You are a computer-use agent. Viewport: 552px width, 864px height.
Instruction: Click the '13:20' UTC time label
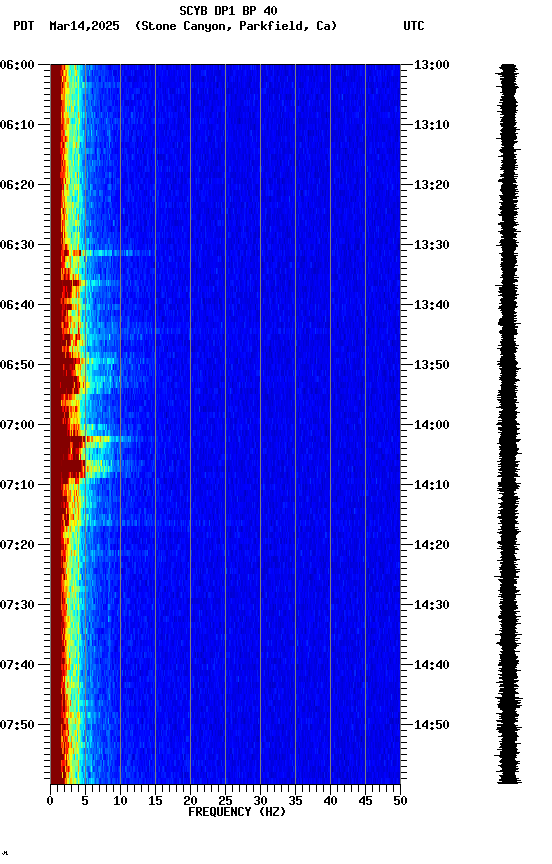coord(432,185)
